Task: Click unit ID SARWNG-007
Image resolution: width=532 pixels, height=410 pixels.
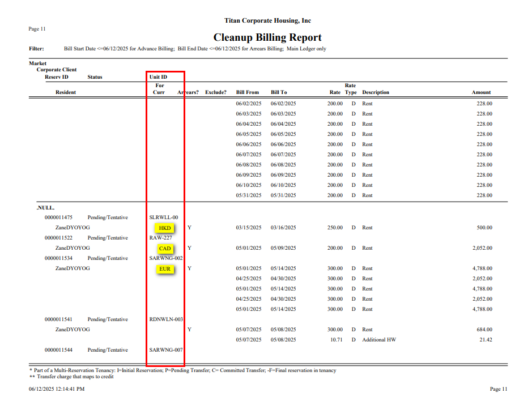Action: pos(165,350)
